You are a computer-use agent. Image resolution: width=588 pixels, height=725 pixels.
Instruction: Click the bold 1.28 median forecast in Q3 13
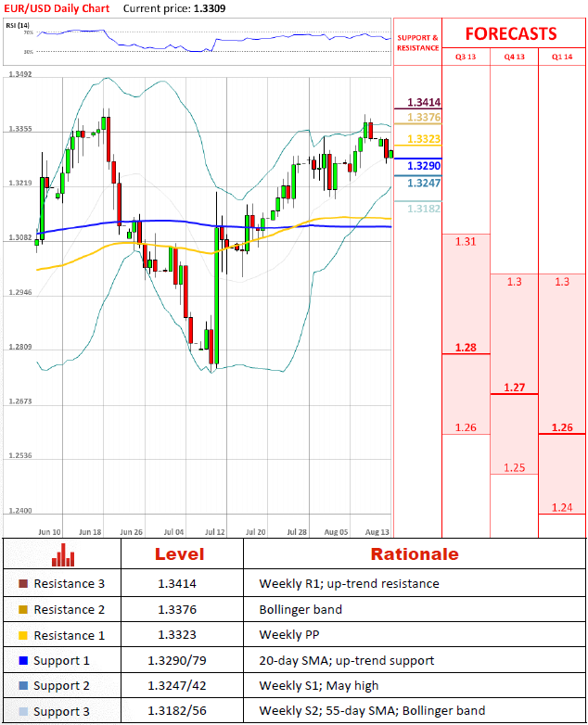coord(466,348)
